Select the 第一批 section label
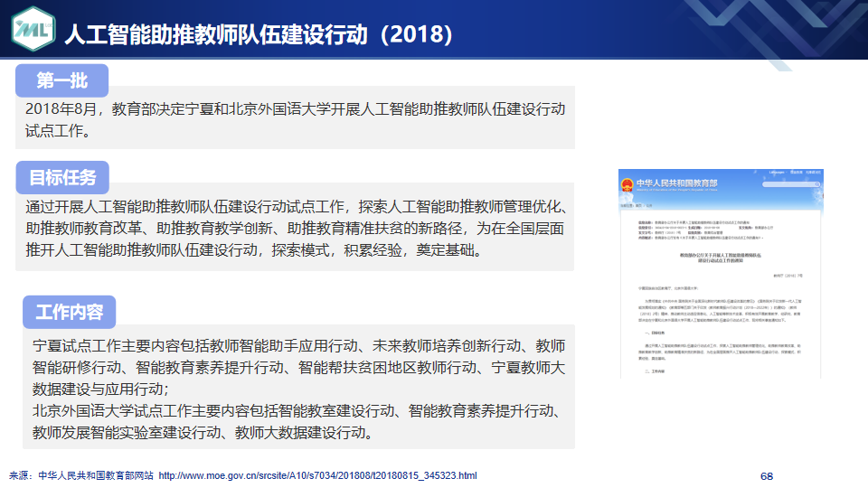868x488 pixels. coord(61,80)
